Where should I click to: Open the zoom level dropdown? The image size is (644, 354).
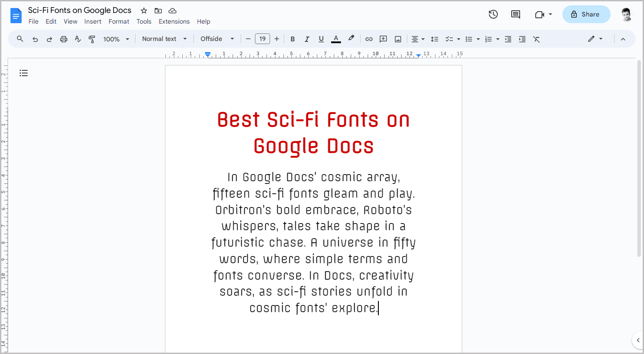pyautogui.click(x=115, y=39)
